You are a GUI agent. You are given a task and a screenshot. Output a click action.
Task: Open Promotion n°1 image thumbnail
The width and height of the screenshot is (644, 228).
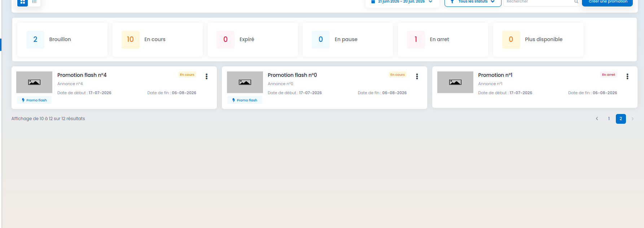tap(455, 82)
